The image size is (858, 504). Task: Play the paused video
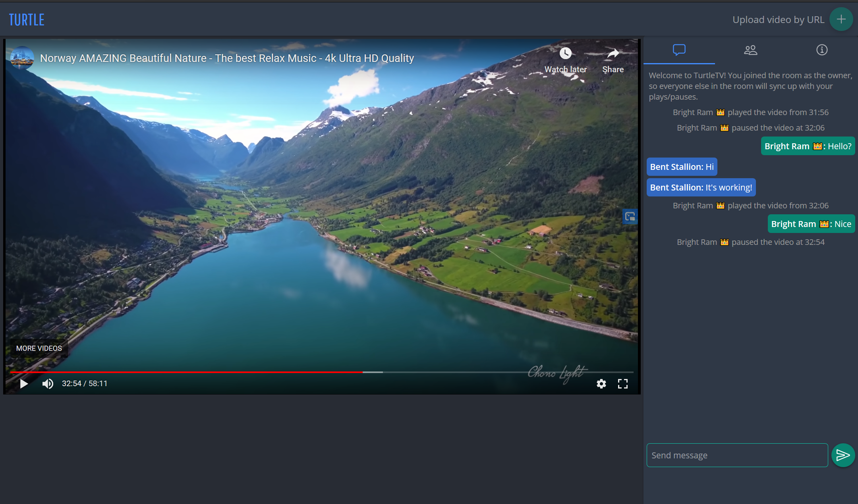click(x=24, y=383)
